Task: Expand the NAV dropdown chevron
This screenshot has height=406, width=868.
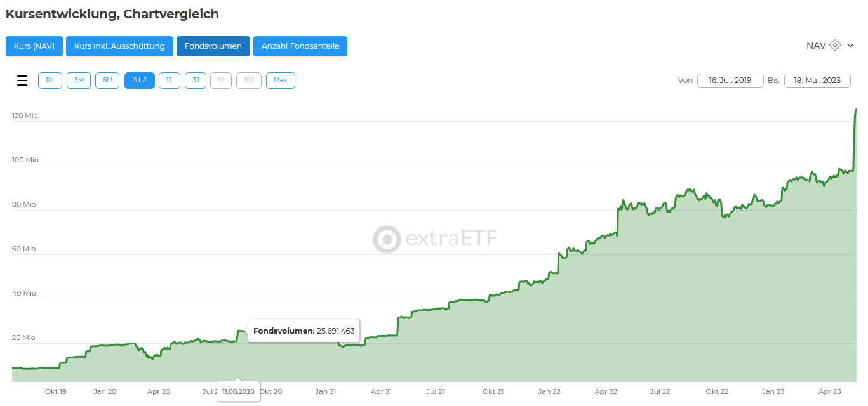Action: tap(850, 46)
